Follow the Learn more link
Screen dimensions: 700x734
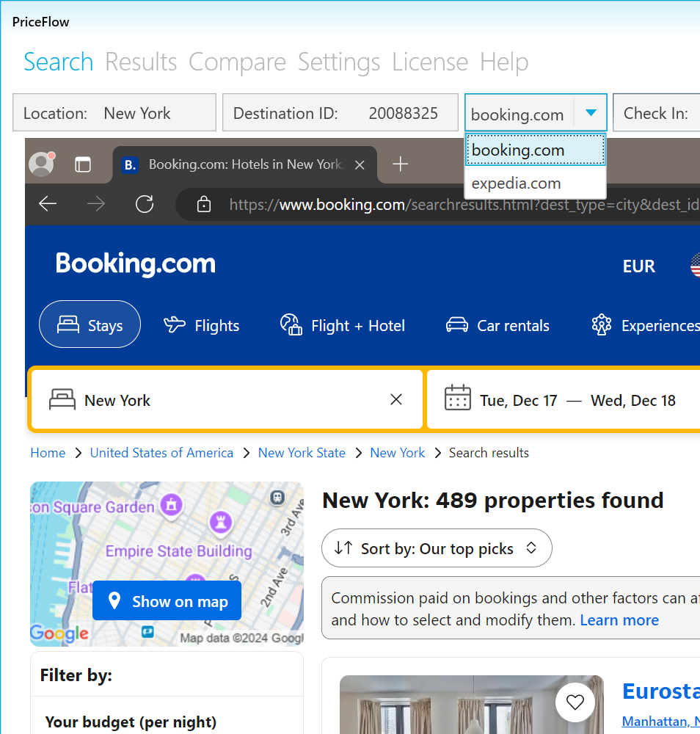[x=619, y=619]
